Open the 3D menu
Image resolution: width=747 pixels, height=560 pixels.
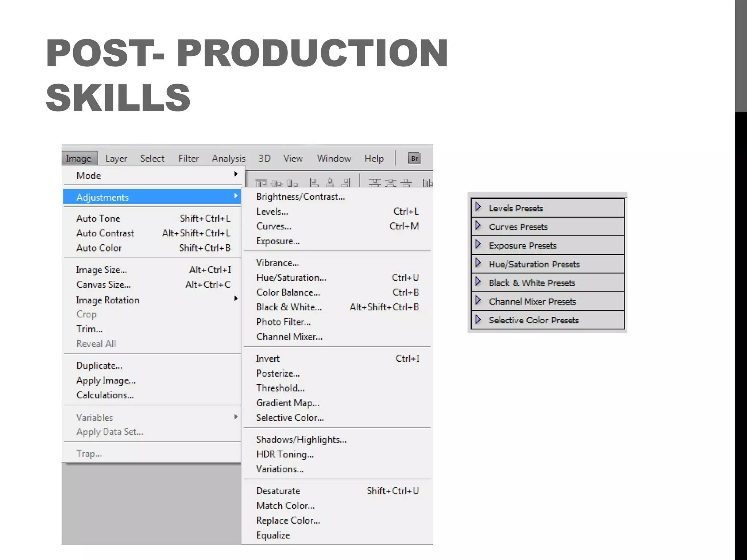[264, 158]
